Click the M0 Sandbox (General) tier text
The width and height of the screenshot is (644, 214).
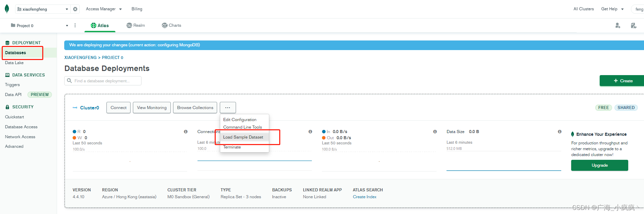click(x=188, y=197)
